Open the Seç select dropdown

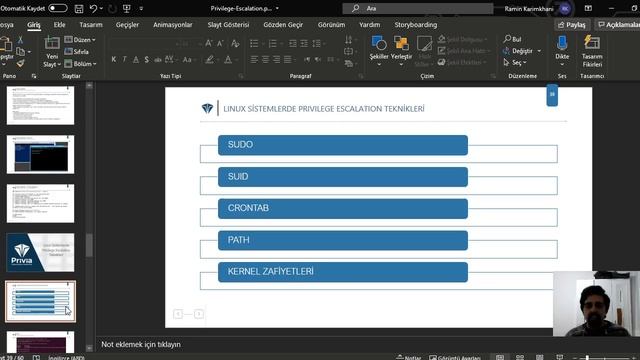coord(515,62)
